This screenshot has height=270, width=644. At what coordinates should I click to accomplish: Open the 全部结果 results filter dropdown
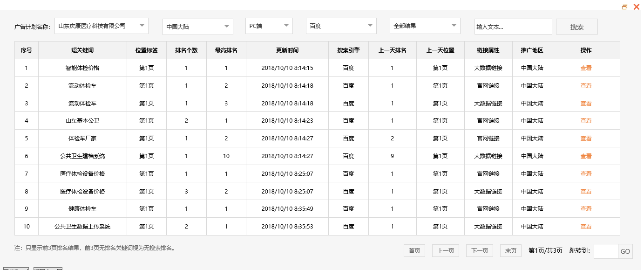[425, 27]
